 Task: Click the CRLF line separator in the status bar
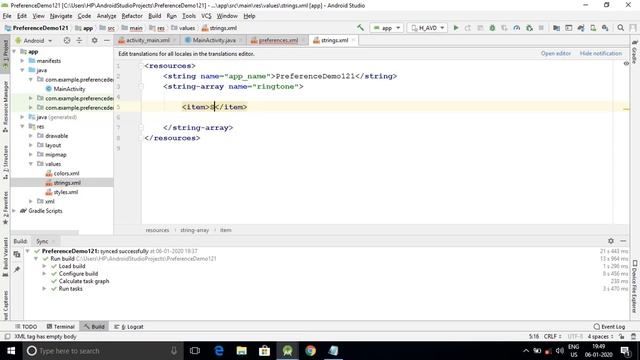click(552, 336)
